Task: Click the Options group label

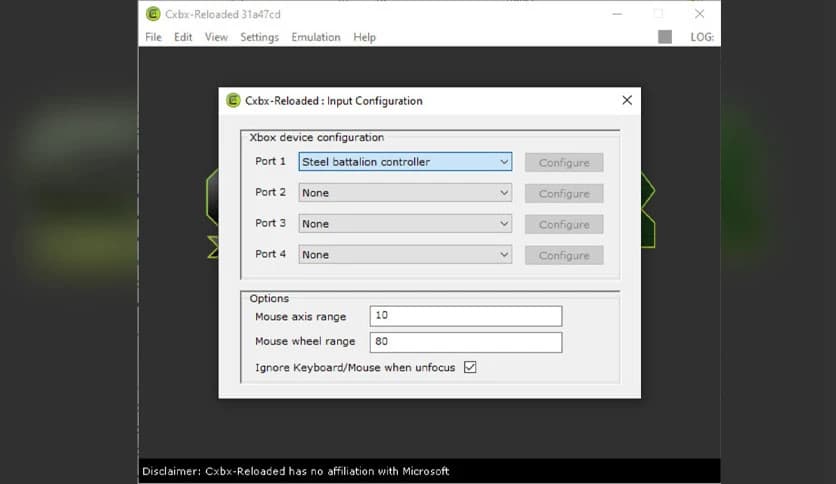Action: pyautogui.click(x=269, y=299)
